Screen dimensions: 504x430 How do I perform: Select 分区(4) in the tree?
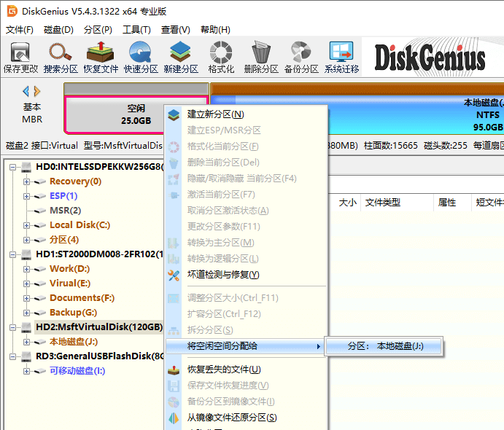tap(64, 240)
